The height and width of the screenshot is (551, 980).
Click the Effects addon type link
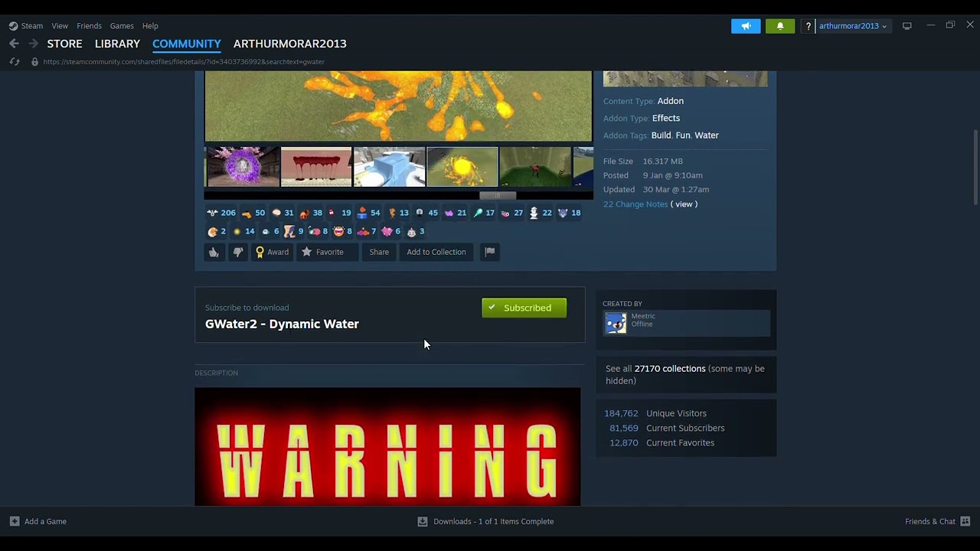click(x=666, y=118)
